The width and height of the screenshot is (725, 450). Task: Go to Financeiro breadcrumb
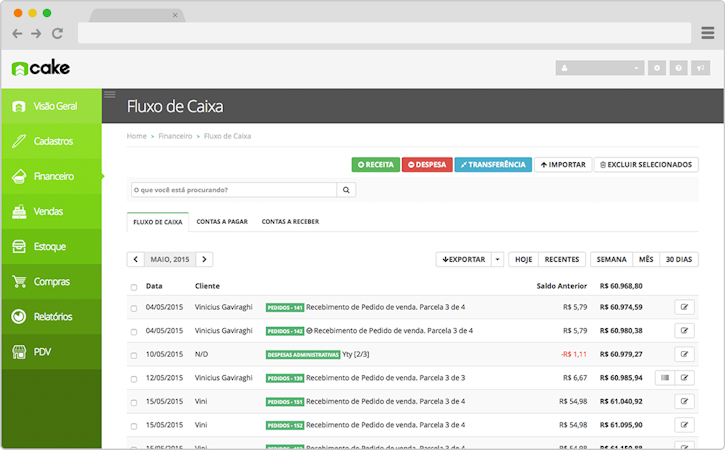[x=175, y=136]
